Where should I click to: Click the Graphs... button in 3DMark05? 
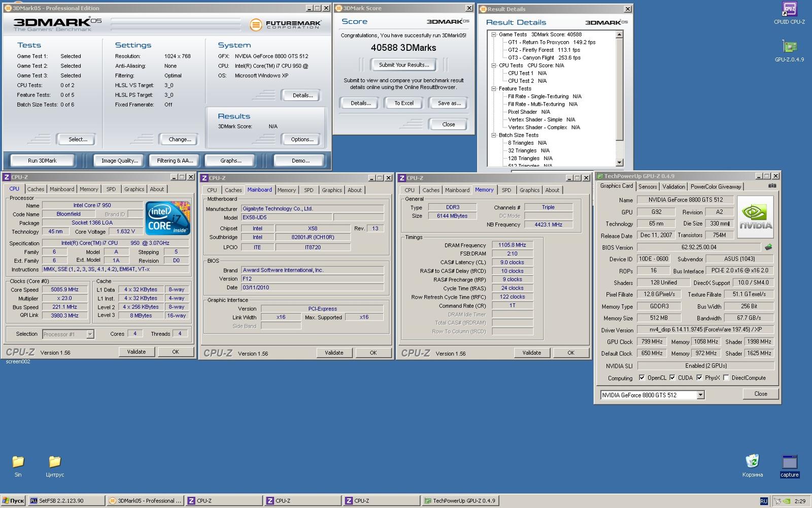coord(231,161)
